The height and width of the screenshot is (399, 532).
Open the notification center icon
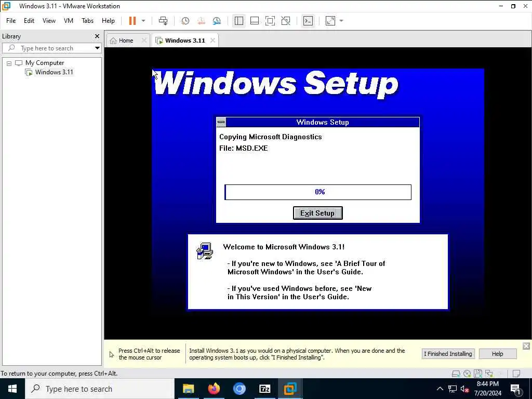coord(516,389)
